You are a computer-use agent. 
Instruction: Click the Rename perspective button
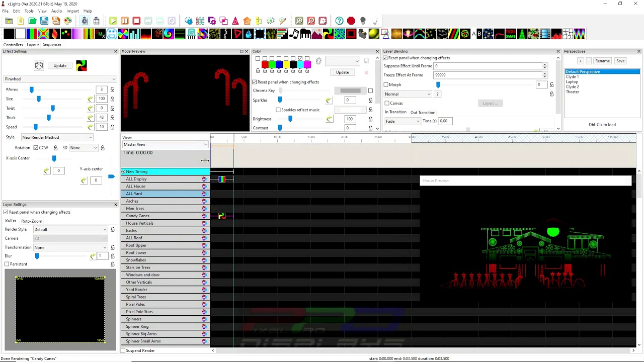coord(602,61)
